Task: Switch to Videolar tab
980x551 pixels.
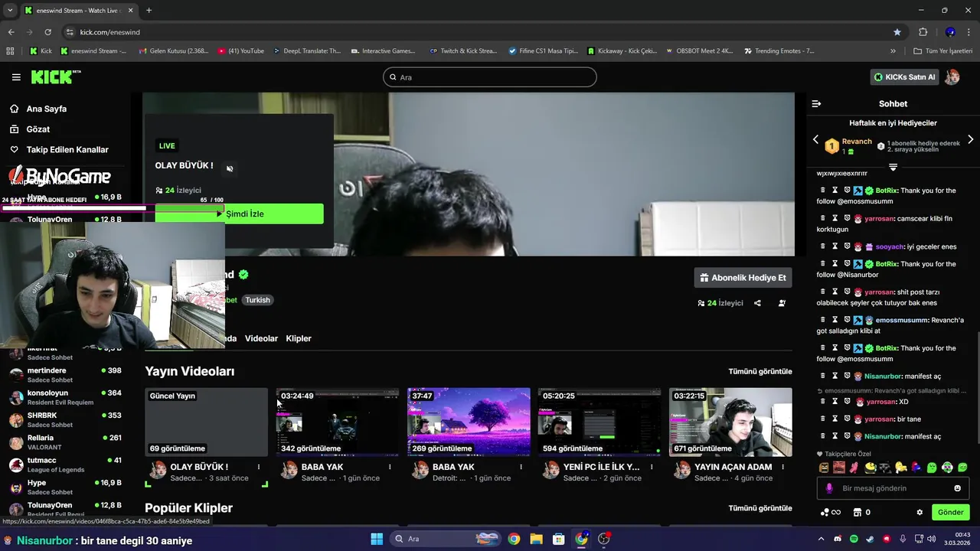Action: point(261,338)
